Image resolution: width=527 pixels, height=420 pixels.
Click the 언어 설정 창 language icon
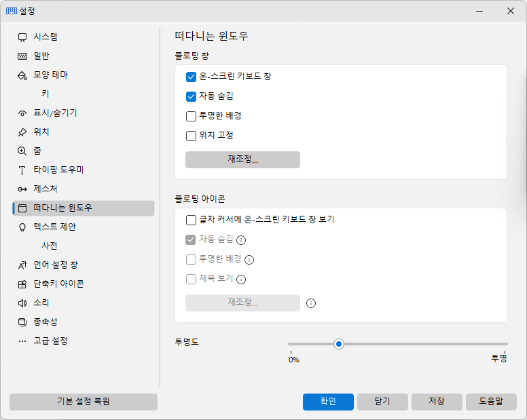(x=22, y=265)
